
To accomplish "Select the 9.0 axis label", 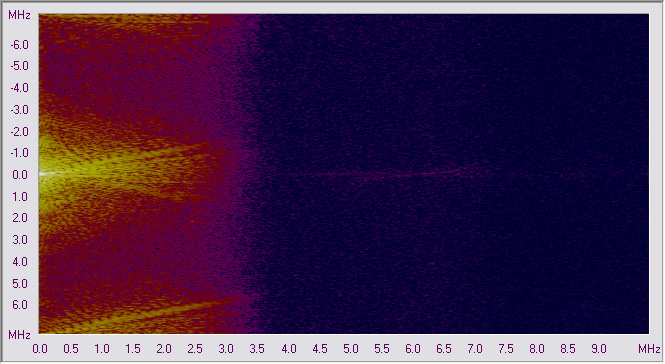I will tap(599, 349).
